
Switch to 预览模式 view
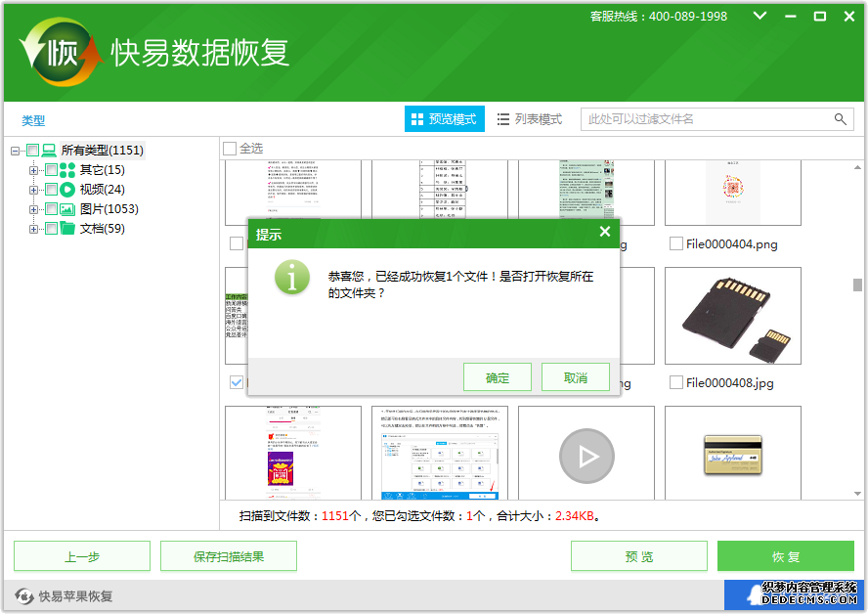pyautogui.click(x=445, y=119)
